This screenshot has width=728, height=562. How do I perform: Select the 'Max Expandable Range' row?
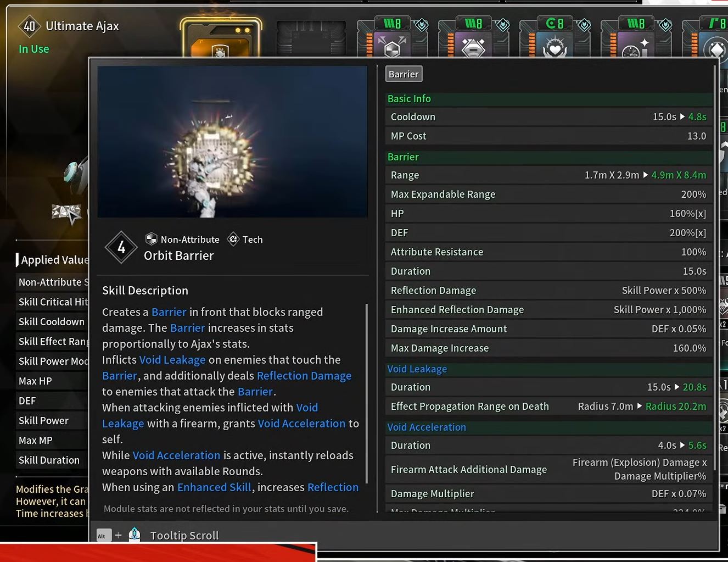pos(548,194)
